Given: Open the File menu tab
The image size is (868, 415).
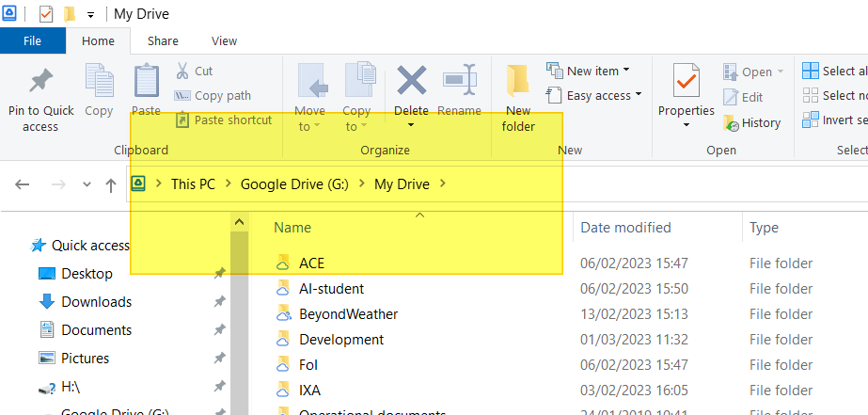Looking at the screenshot, I should [33, 41].
